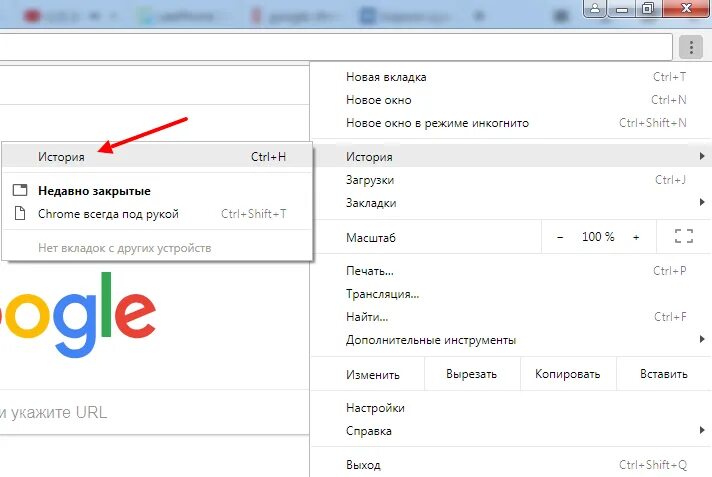Expand the 'История' submenu in main menu
The height and width of the screenshot is (477, 712).
coord(512,157)
